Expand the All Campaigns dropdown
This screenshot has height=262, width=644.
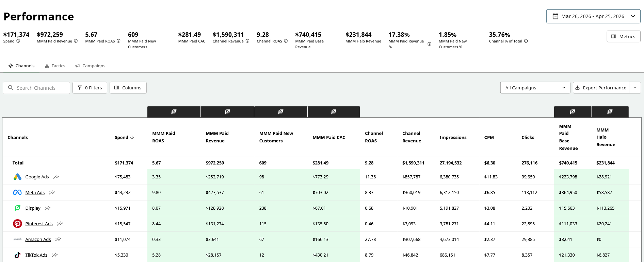tap(535, 88)
